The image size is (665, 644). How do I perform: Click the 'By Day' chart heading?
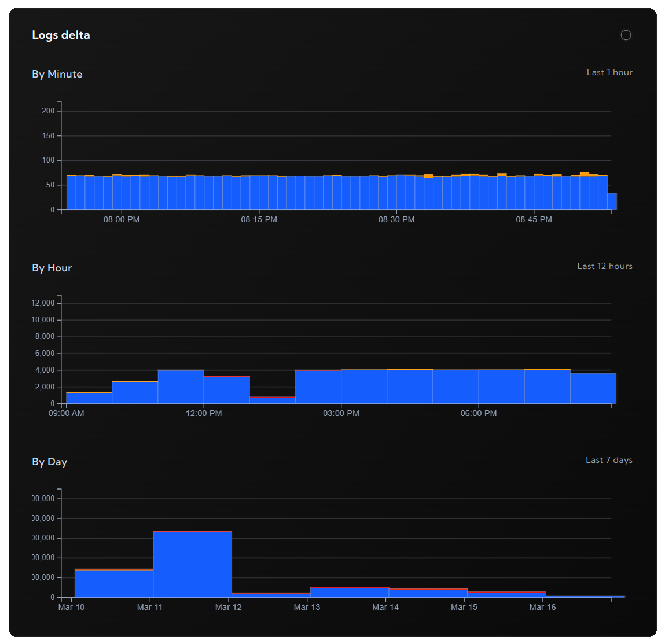[50, 462]
